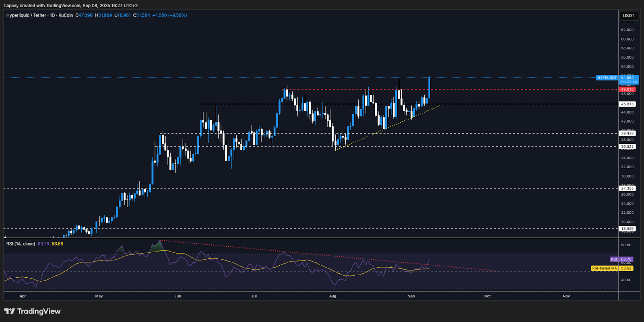Click the Jul label on time axis
The image size is (644, 322).
254,296
